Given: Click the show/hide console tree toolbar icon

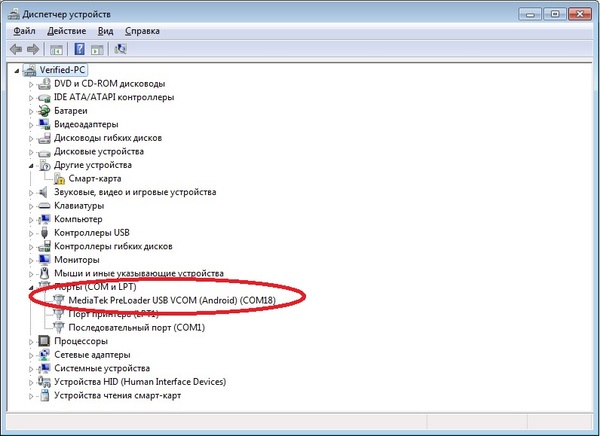Looking at the screenshot, I should pyautogui.click(x=57, y=48).
